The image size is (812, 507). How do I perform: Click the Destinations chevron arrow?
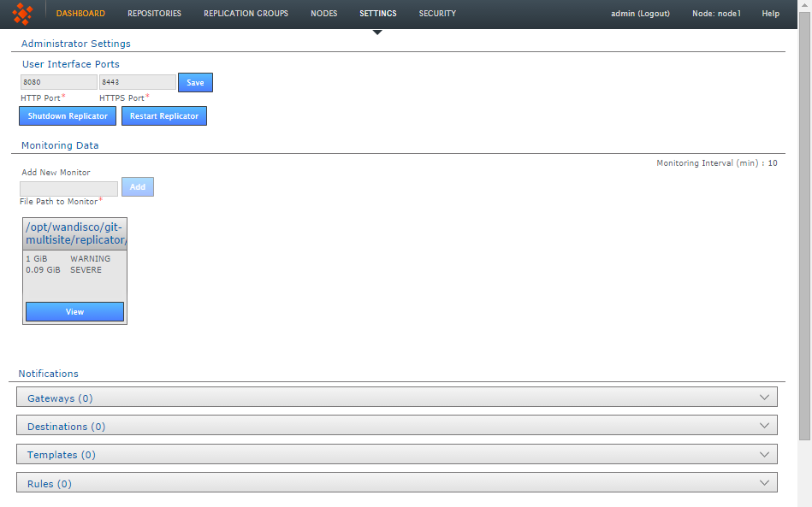[x=764, y=425]
